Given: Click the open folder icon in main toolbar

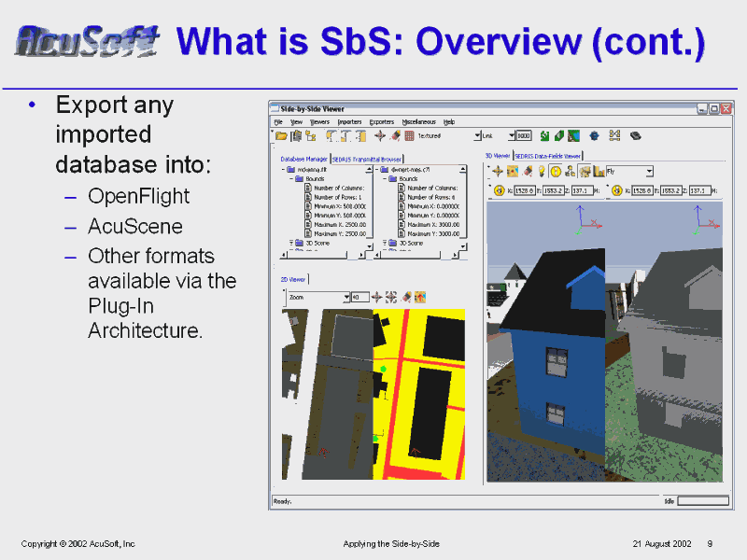Looking at the screenshot, I should click(281, 136).
